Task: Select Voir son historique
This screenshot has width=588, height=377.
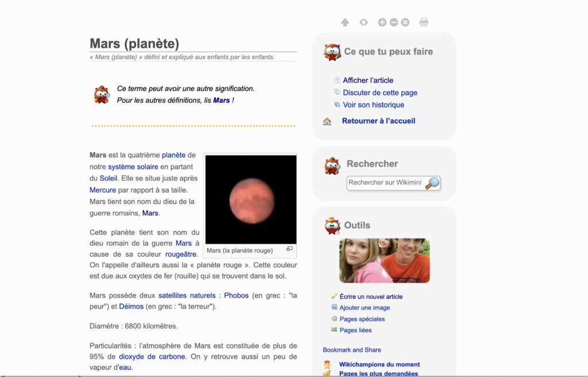Action: (373, 105)
